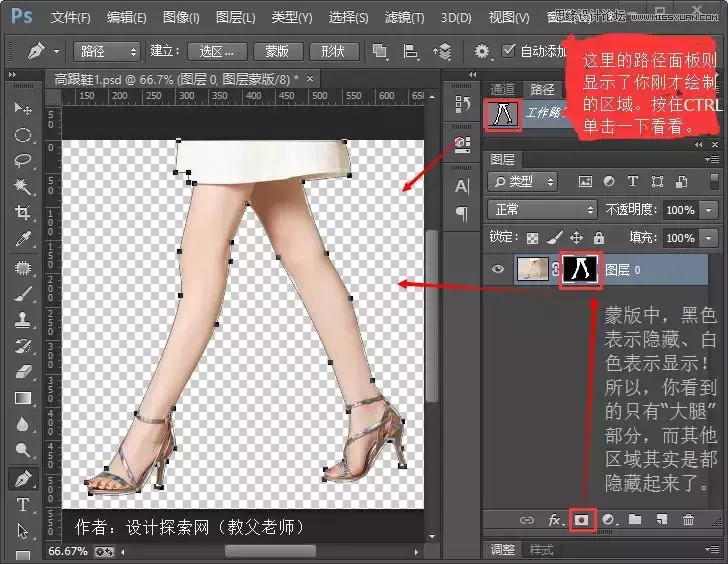Delete layer with the trash icon
The width and height of the screenshot is (728, 564).
coord(689,520)
